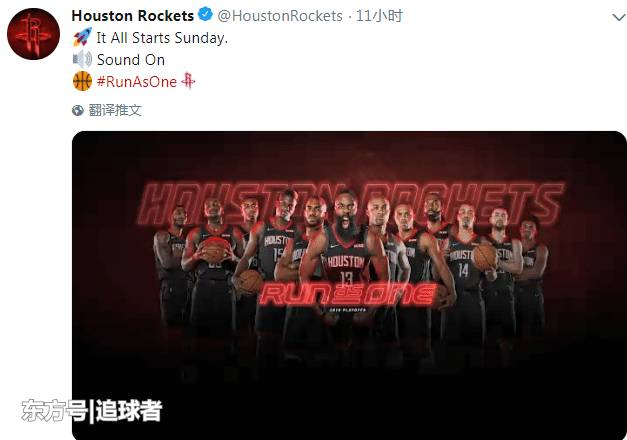This screenshot has width=627, height=440.
Task: Click the speaker emoji beside Sound On
Action: pos(82,60)
